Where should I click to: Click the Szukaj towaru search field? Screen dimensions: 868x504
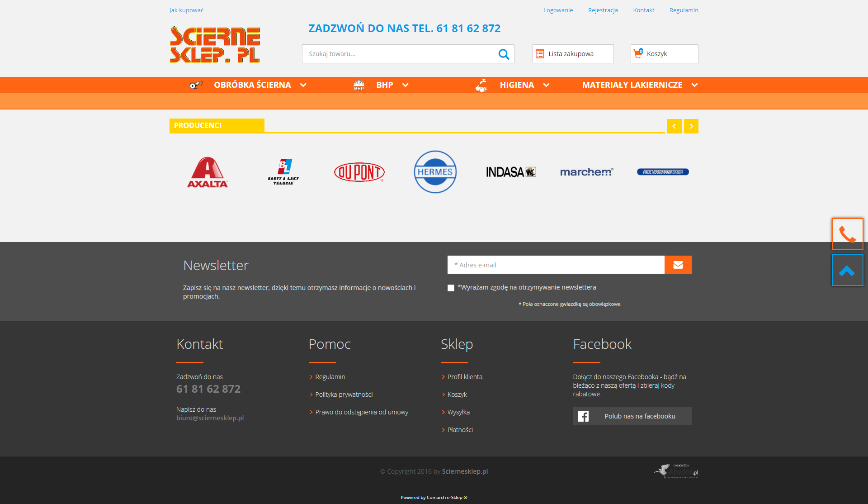click(398, 54)
